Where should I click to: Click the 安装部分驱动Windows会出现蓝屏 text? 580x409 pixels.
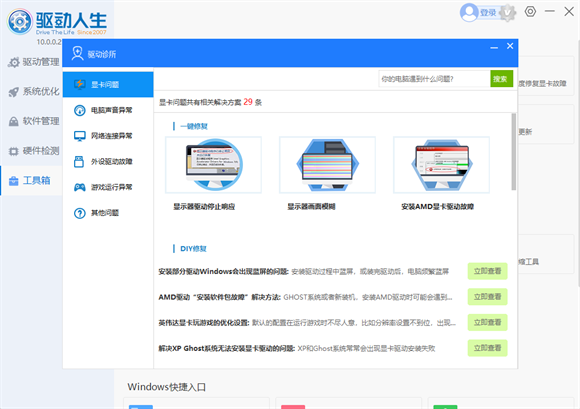click(224, 271)
